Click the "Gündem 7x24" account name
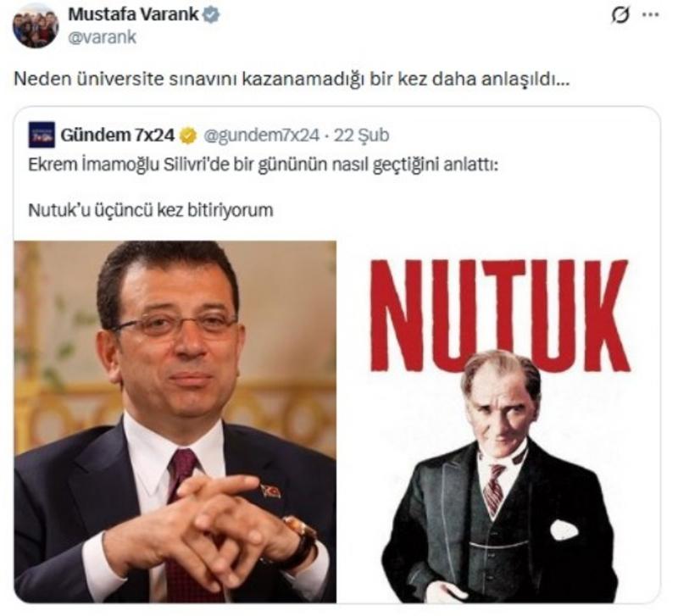The width and height of the screenshot is (678, 616). coord(118,136)
